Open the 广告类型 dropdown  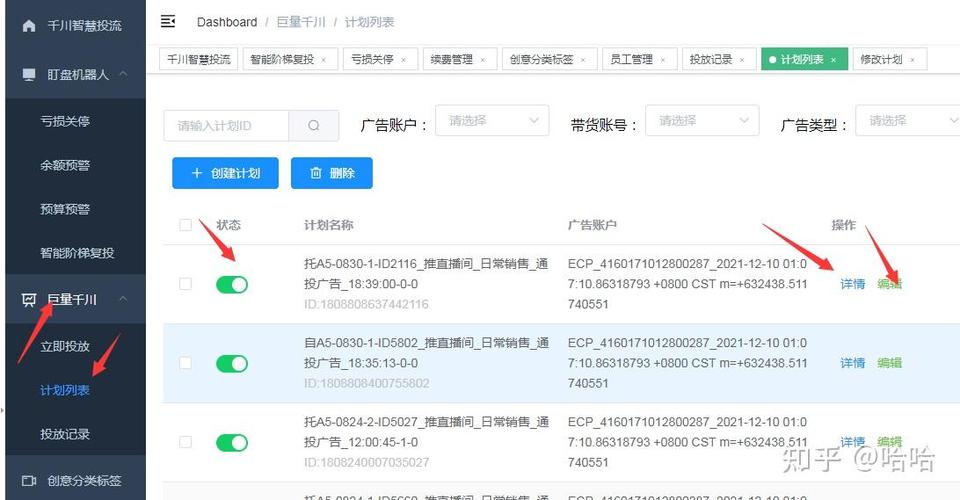[907, 121]
